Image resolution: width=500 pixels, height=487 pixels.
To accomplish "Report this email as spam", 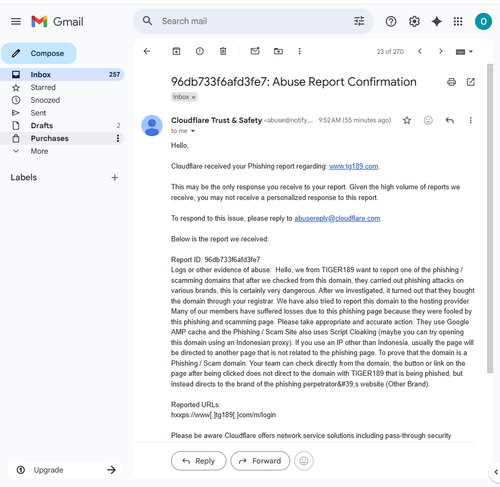I will tap(200, 51).
